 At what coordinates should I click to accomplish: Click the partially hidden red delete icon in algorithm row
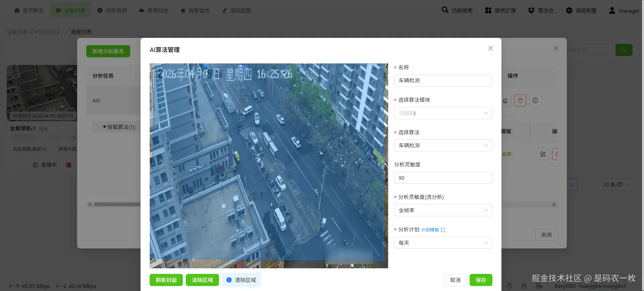point(555,154)
